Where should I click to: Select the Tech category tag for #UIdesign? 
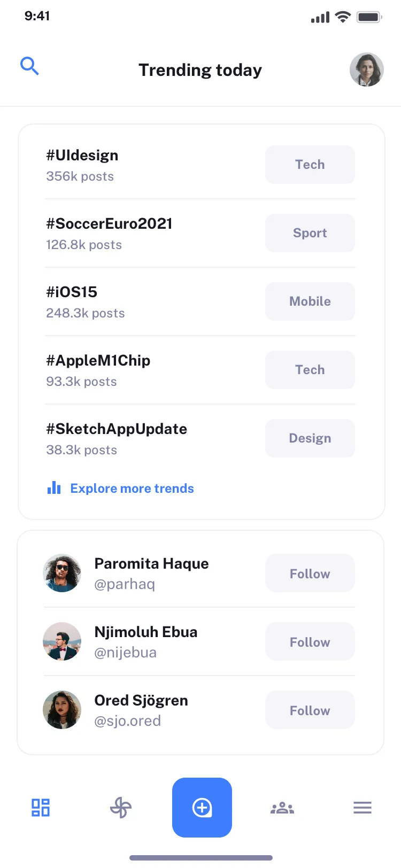pos(310,165)
